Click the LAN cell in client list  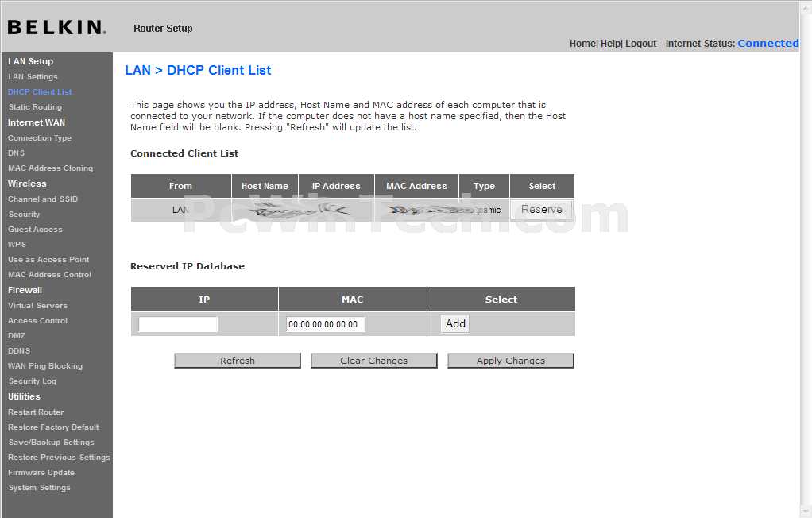click(180, 210)
